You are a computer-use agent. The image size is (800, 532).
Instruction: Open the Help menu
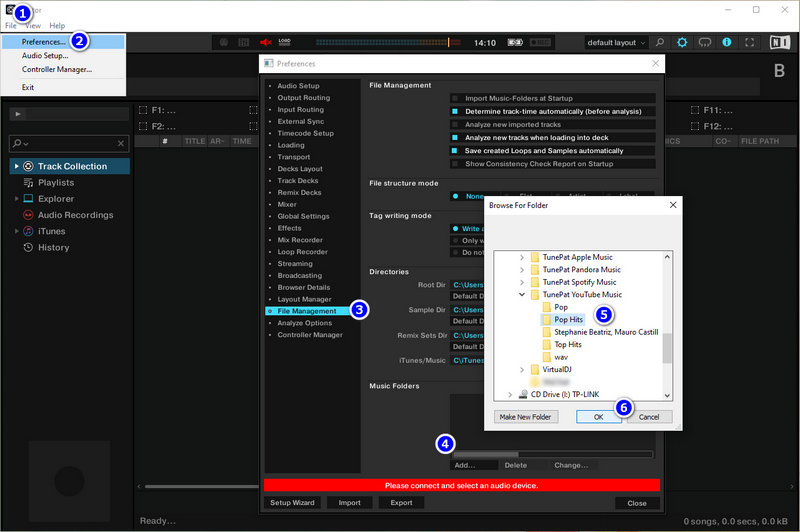point(57,26)
